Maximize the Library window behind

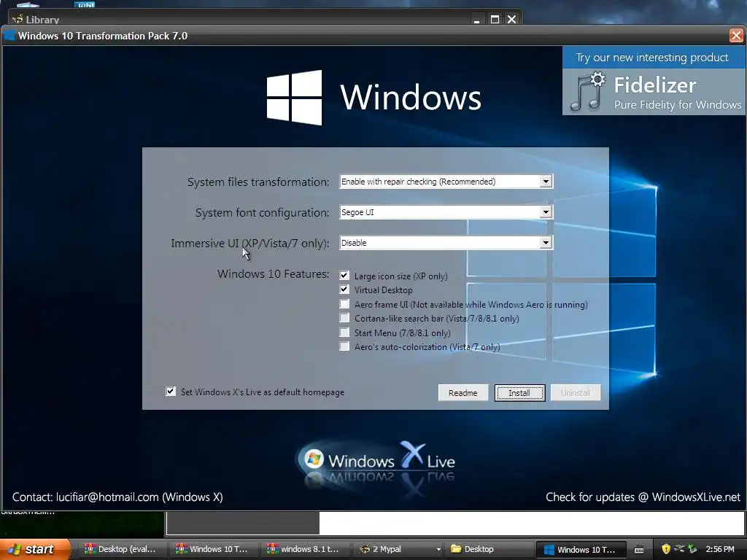tap(495, 20)
